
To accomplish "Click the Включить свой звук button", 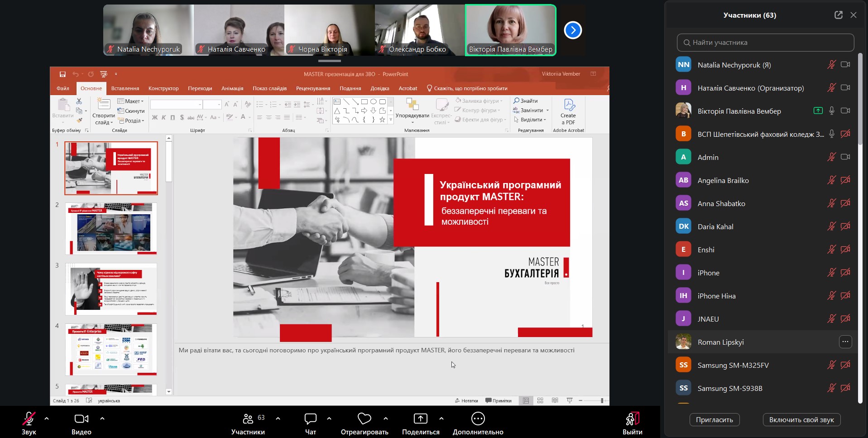I will point(801,420).
